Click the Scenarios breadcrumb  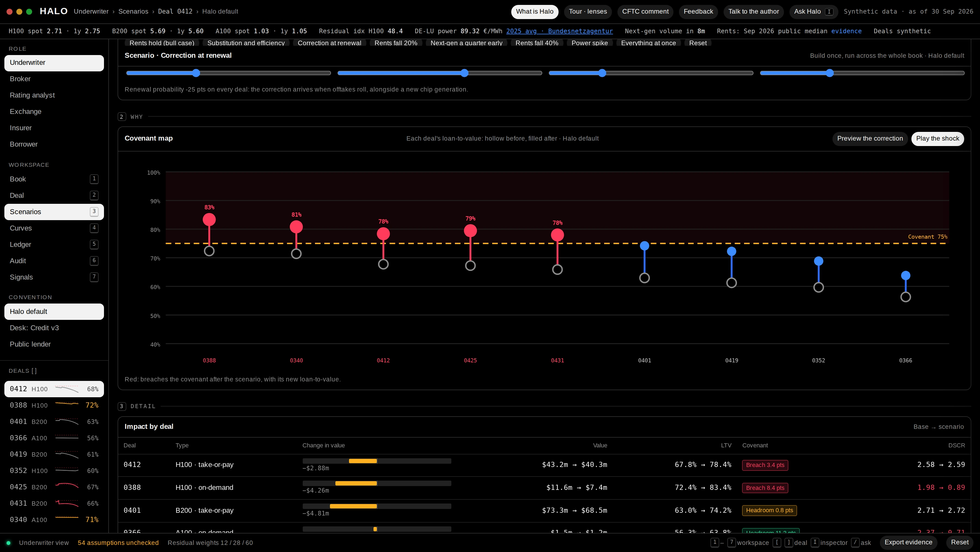click(133, 11)
